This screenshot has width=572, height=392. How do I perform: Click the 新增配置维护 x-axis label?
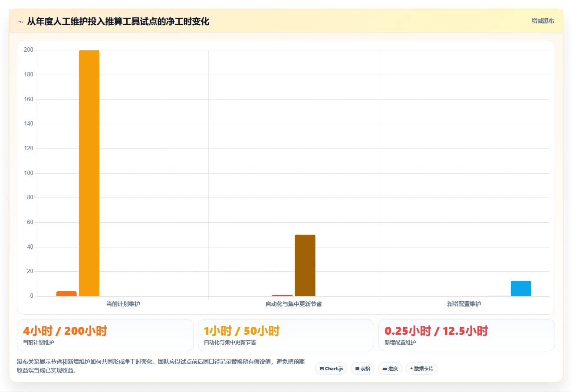point(464,304)
